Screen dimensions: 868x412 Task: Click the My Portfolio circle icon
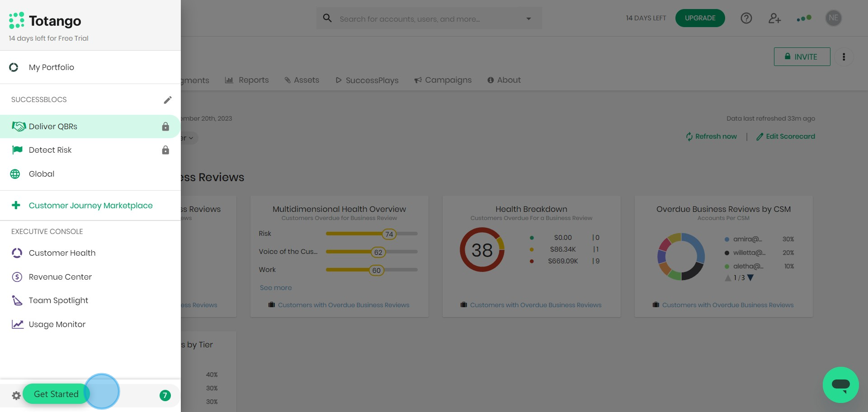point(14,67)
